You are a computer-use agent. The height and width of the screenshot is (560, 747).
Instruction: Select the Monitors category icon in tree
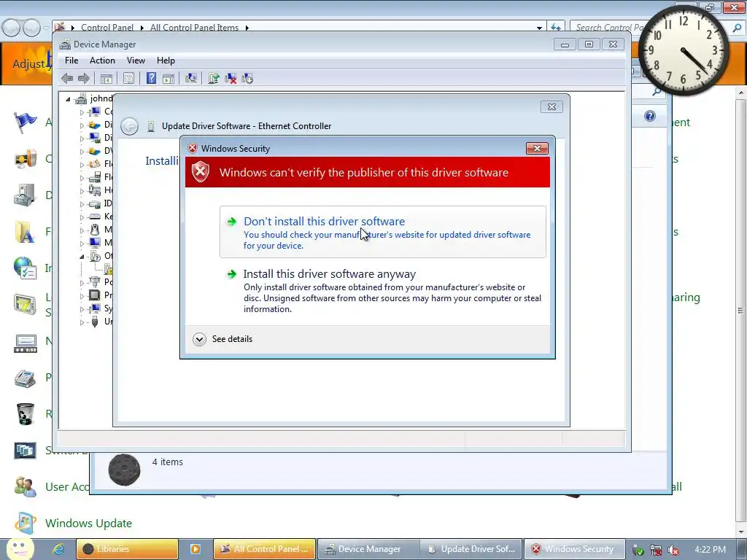pos(95,242)
